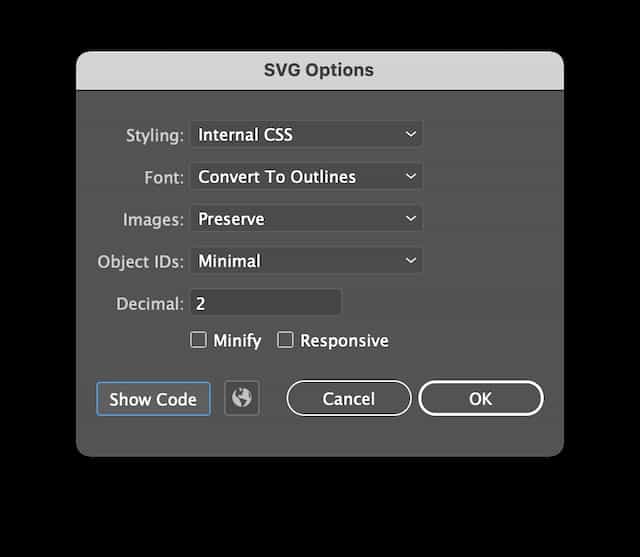The image size is (640, 557).
Task: Click into the Decimal input field
Action: [266, 302]
